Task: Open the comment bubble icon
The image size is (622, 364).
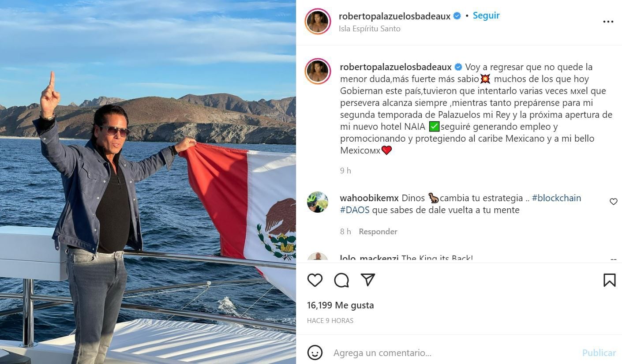Action: point(341,280)
